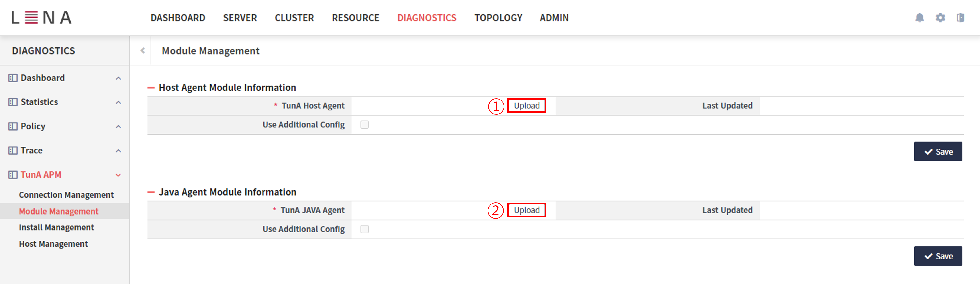Open notifications via the bell icon

[x=920, y=18]
